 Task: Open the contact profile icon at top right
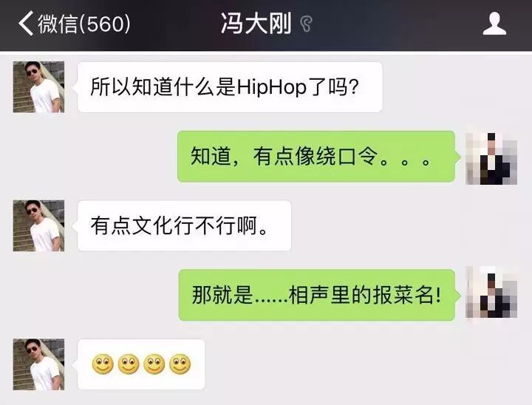coord(494,24)
